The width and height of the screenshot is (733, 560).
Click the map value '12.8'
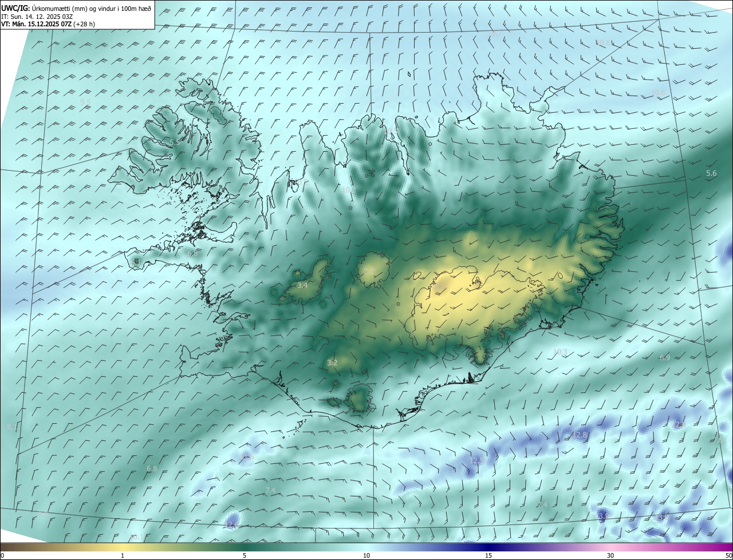[580, 435]
